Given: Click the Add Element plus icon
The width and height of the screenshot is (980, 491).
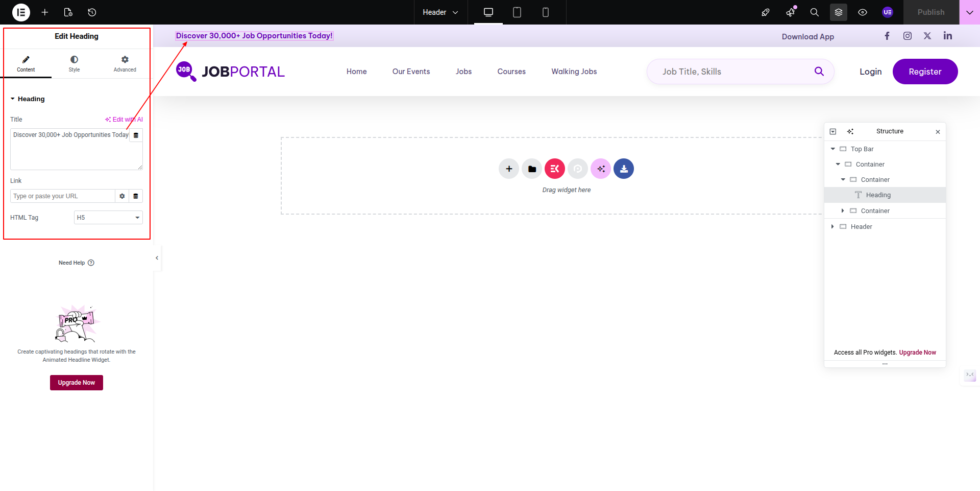Looking at the screenshot, I should 45,12.
